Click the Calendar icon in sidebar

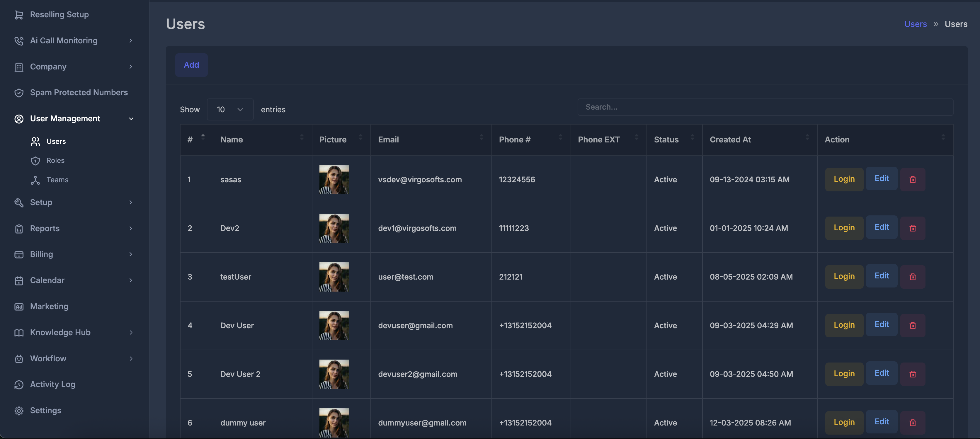19,281
